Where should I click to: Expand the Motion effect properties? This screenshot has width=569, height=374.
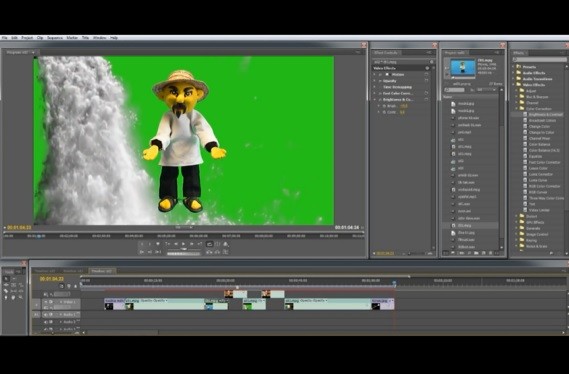[375, 74]
